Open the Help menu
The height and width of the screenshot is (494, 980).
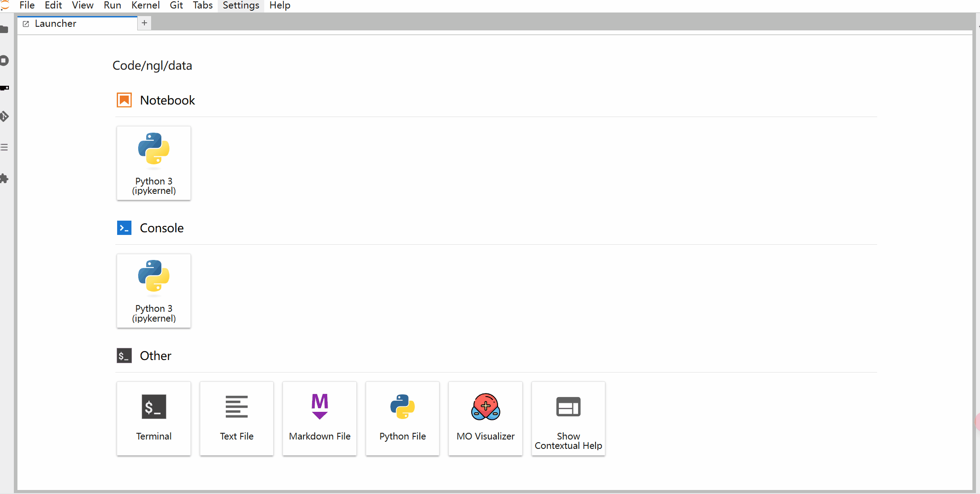point(280,5)
